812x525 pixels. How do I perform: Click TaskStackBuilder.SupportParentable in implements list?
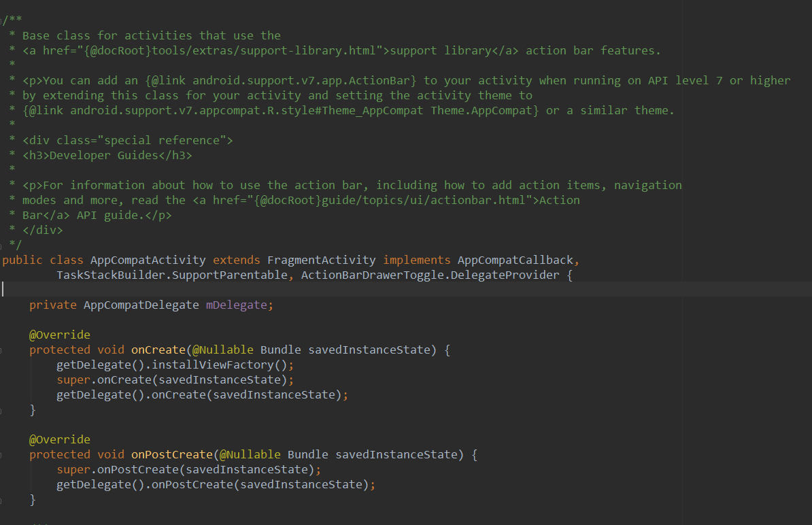point(172,275)
